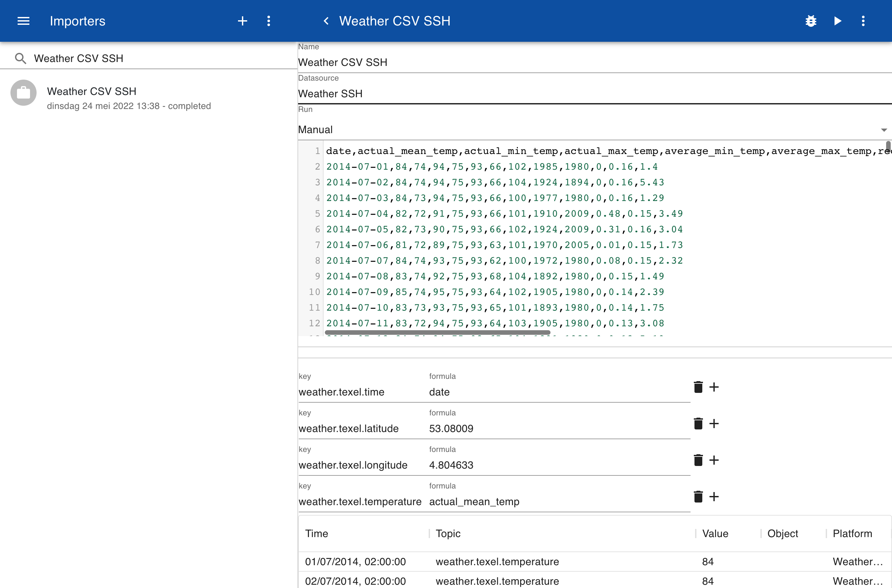Select table row 02/07/2014, 02:00:00
Image resolution: width=892 pixels, height=588 pixels.
[595, 580]
